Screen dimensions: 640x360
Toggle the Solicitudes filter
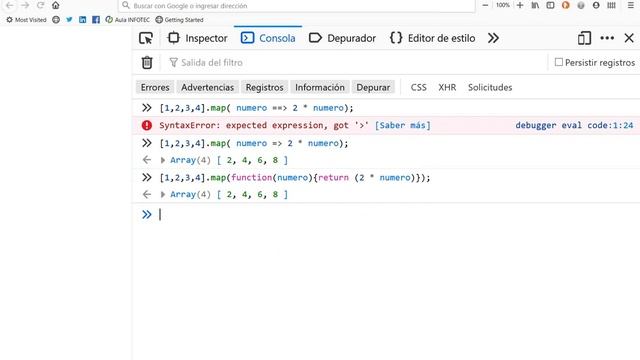click(x=490, y=87)
